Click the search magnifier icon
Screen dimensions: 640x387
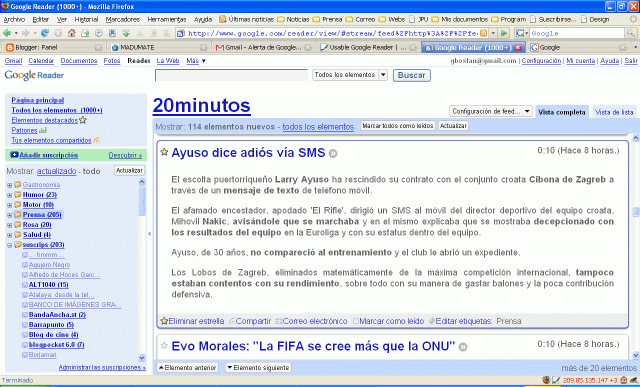point(631,33)
